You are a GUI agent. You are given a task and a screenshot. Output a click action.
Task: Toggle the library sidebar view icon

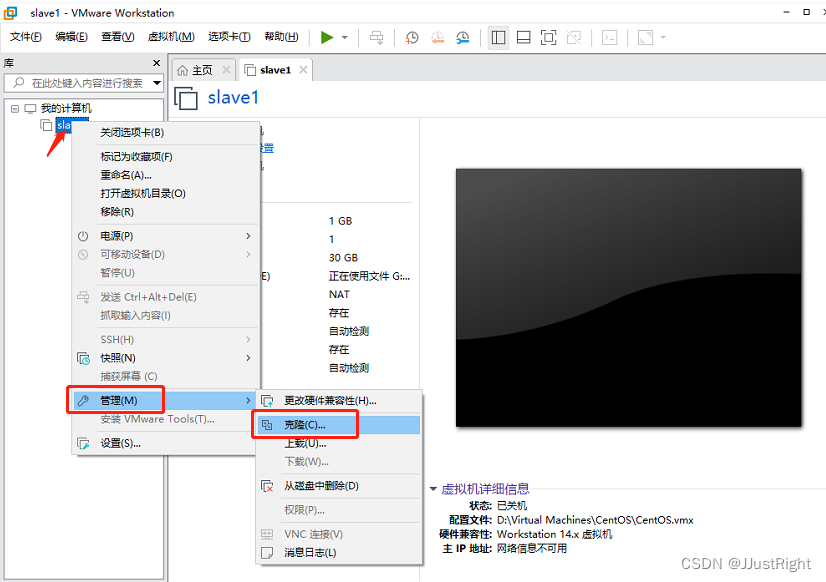tap(498, 37)
